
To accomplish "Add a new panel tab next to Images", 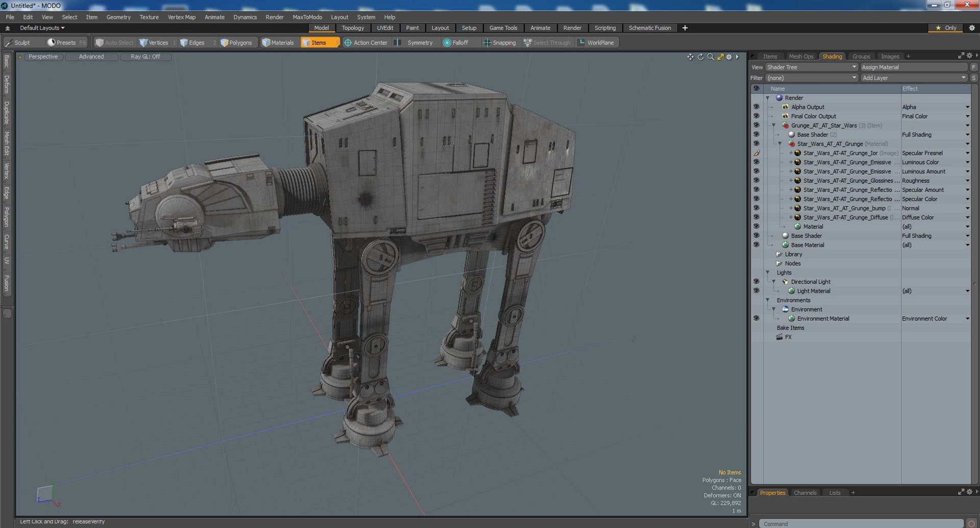I will click(x=908, y=57).
